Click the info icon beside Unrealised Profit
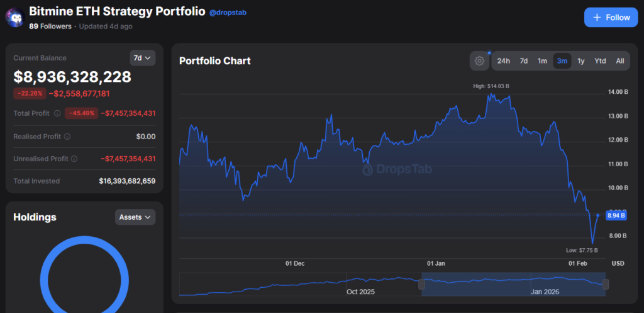The image size is (644, 313). pyautogui.click(x=74, y=159)
